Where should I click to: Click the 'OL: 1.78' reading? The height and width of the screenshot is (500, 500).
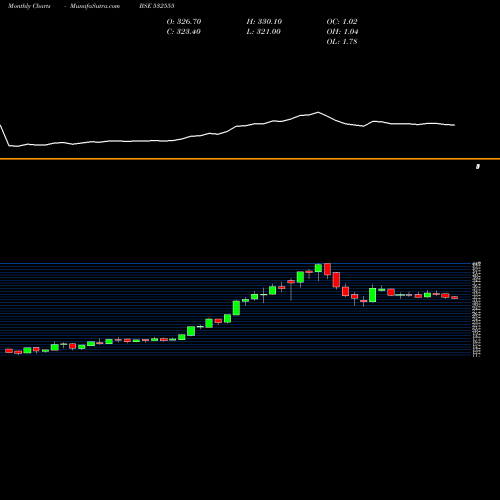pyautogui.click(x=342, y=42)
